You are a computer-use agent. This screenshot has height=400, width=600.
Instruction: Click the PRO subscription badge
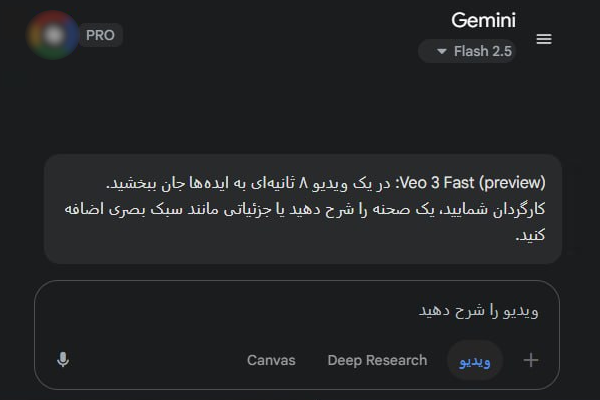100,35
